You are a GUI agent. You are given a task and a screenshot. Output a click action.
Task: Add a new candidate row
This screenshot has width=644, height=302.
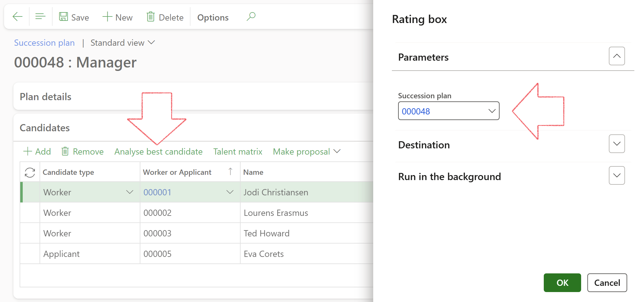[x=37, y=151]
